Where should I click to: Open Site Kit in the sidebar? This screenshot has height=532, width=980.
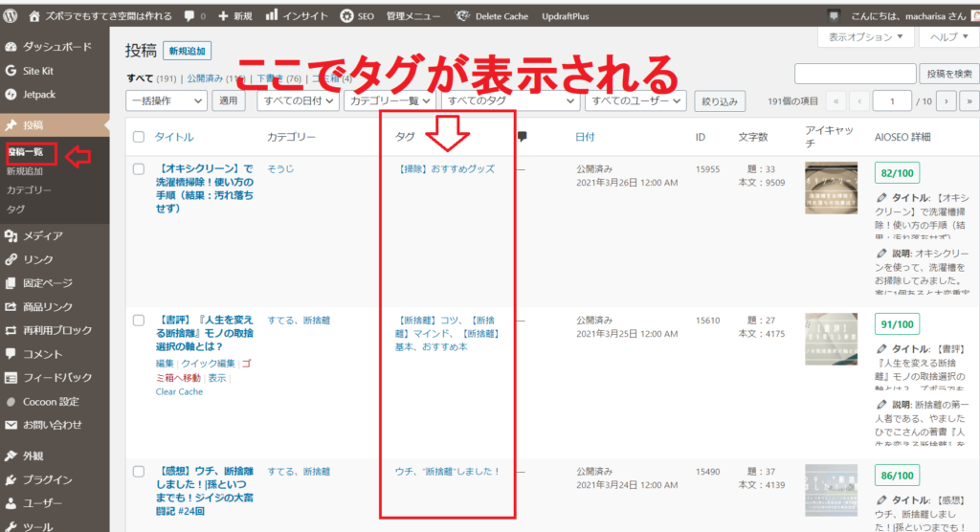click(x=40, y=70)
